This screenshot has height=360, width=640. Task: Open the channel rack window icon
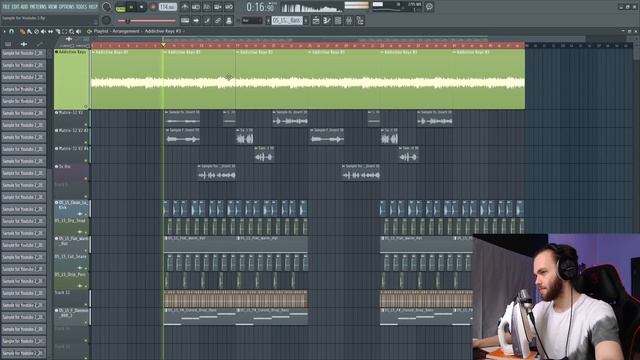[x=338, y=20]
